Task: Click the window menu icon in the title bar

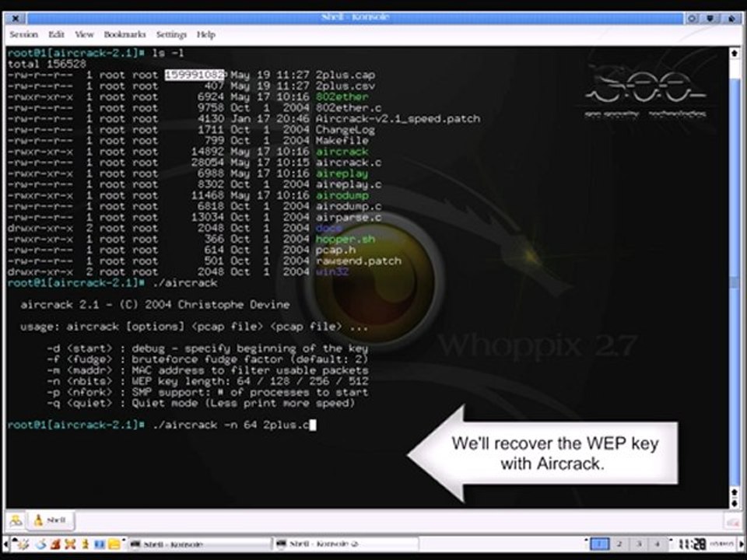Action: [16, 18]
